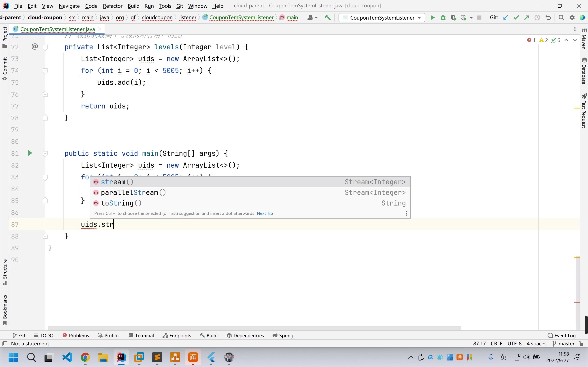Click the Git Commit checkmark icon
588x367 pixels.
coord(516,18)
